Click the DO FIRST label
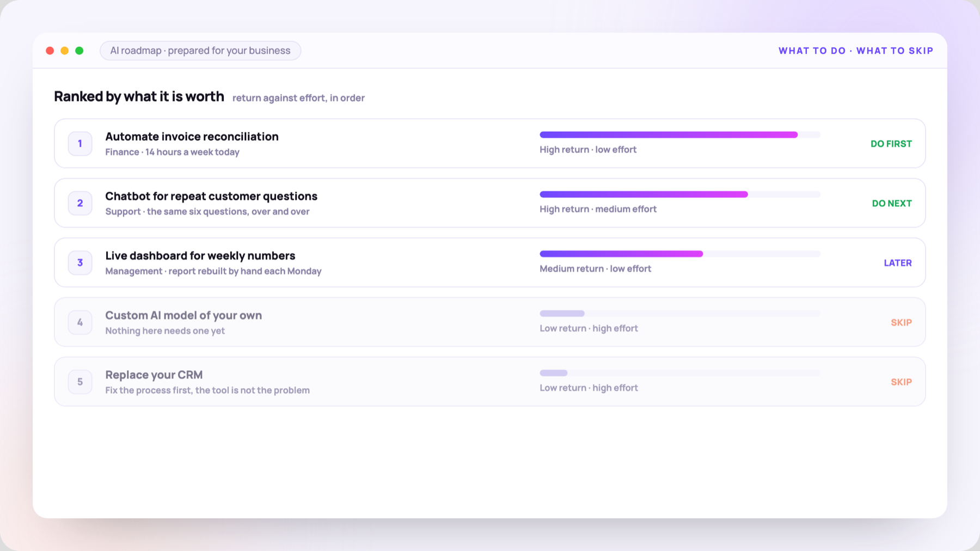 pos(891,144)
